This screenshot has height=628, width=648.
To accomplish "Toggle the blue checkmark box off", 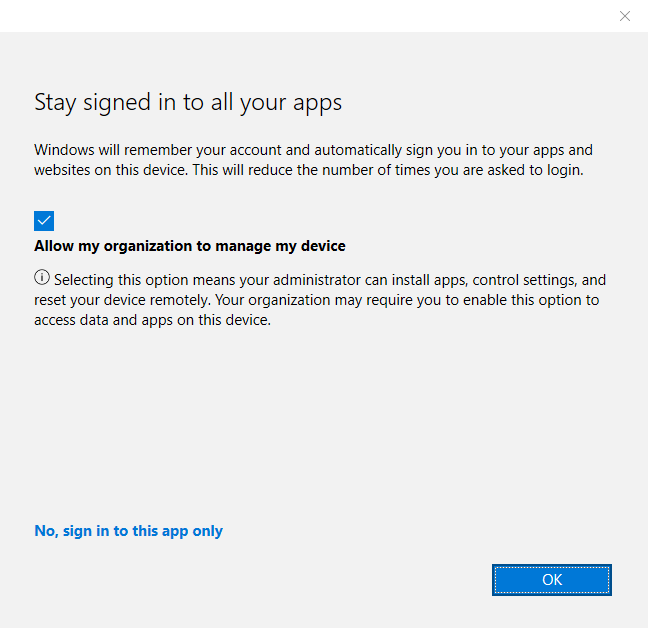I will (44, 221).
